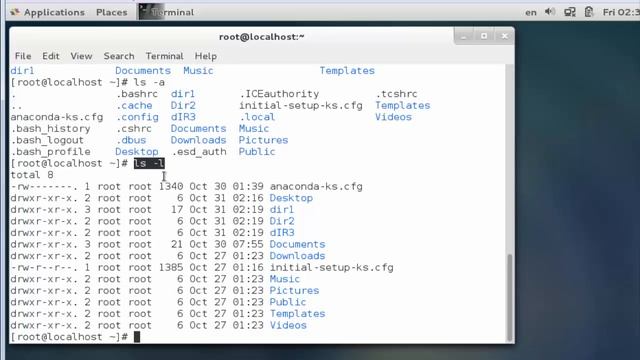
Task: Click '.bashrc' in the ls -a output
Action: coord(137,94)
